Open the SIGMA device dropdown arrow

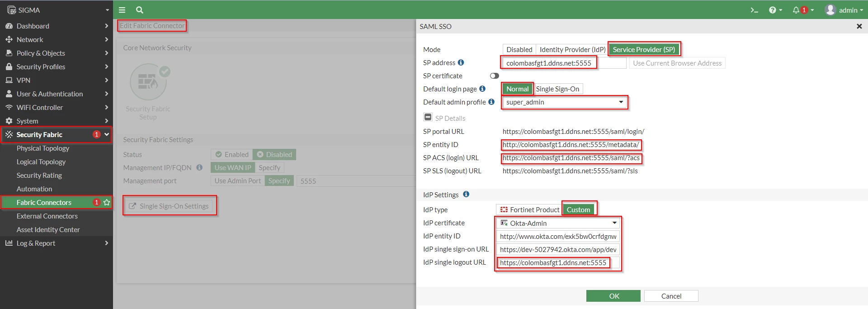click(x=107, y=10)
